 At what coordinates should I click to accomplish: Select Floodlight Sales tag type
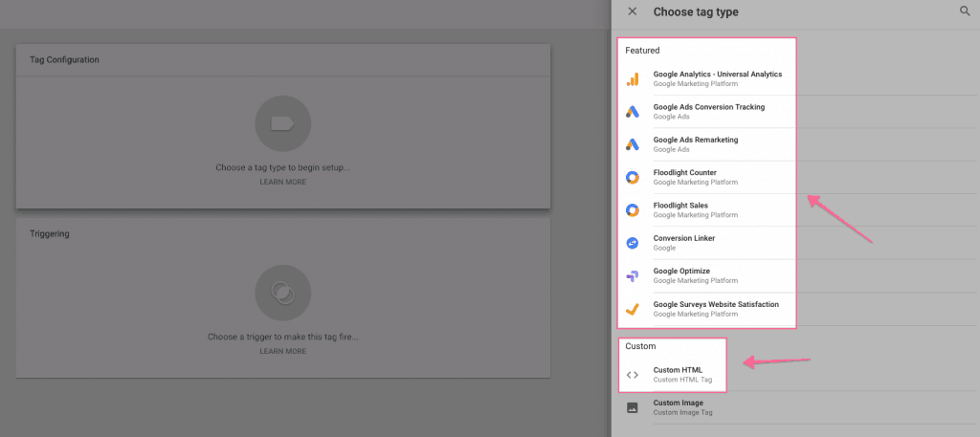click(x=792, y=209)
